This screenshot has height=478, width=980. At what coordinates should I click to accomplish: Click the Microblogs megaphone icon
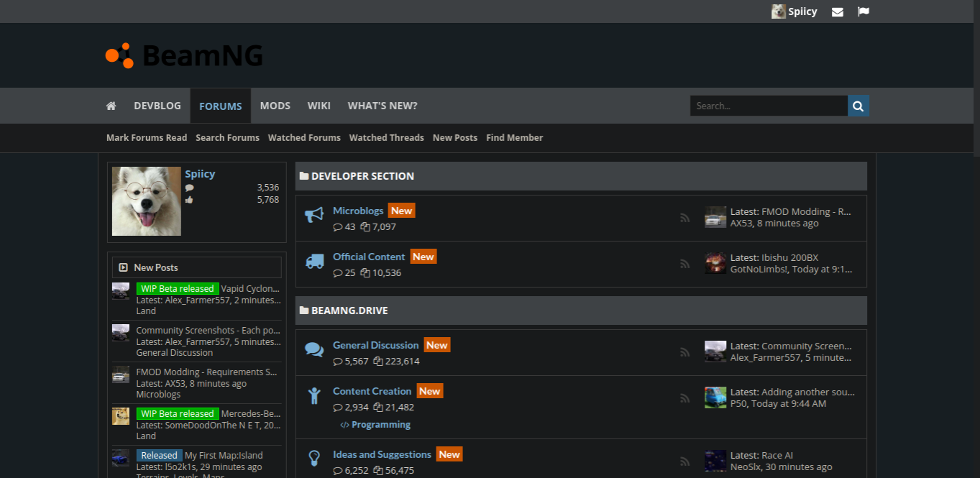(x=314, y=215)
